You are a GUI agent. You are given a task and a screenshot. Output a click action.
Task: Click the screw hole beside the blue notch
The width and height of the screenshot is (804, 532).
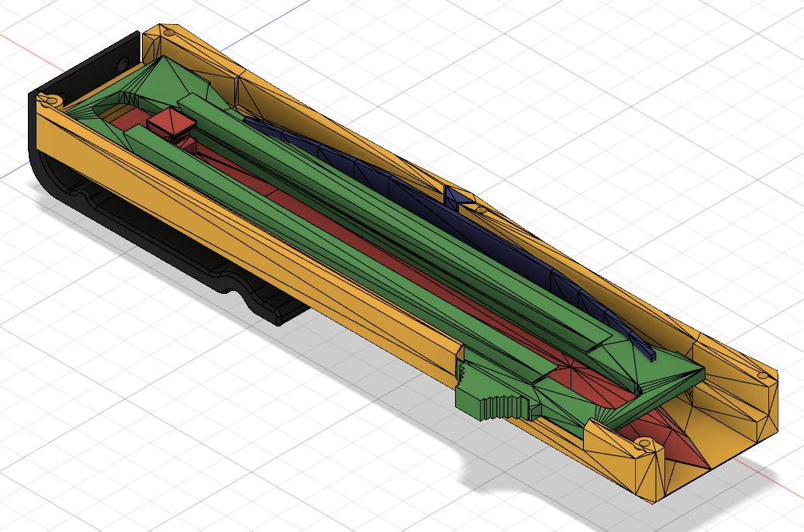pos(481,209)
